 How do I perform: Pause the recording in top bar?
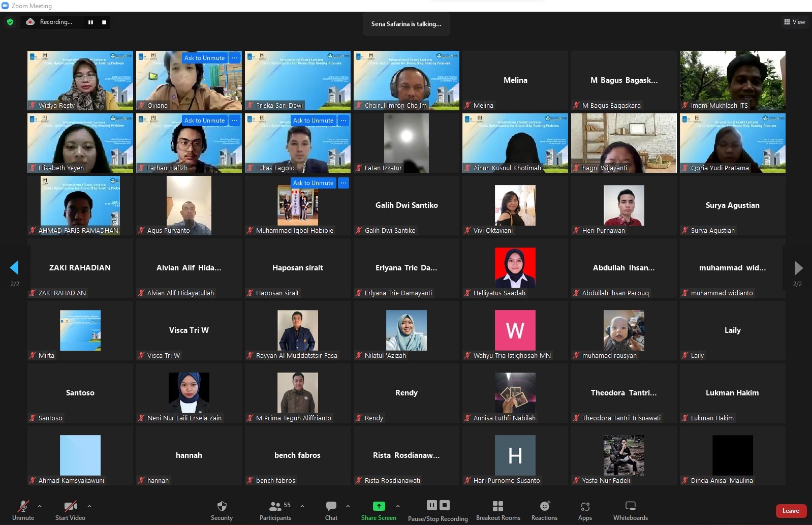click(90, 22)
